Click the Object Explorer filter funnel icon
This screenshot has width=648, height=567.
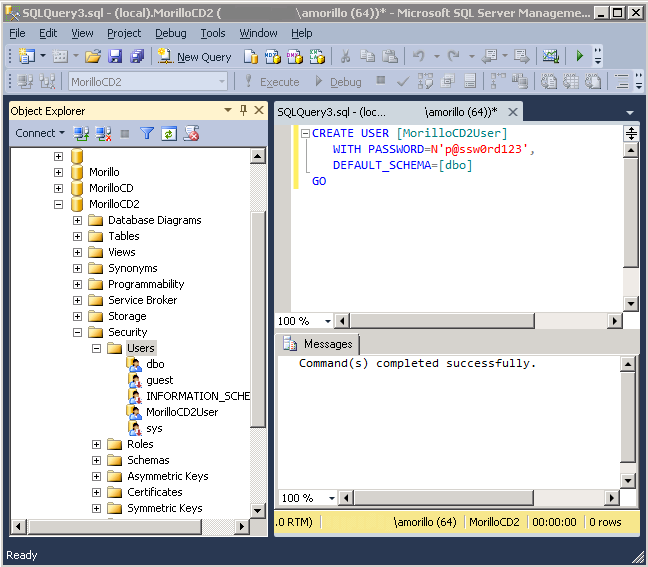(x=147, y=133)
